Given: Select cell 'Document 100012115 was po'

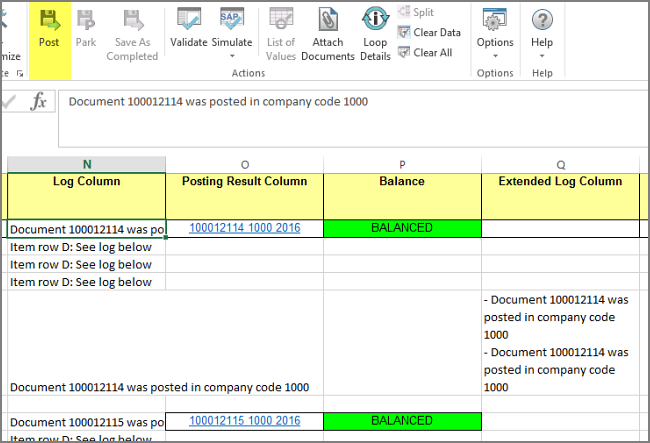Looking at the screenshot, I should pyautogui.click(x=87, y=422).
